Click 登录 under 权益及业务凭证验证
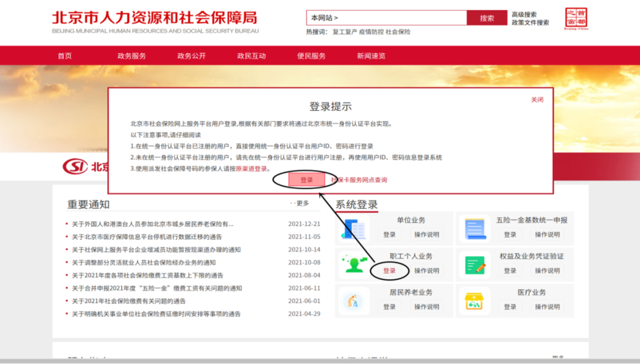 click(x=510, y=270)
